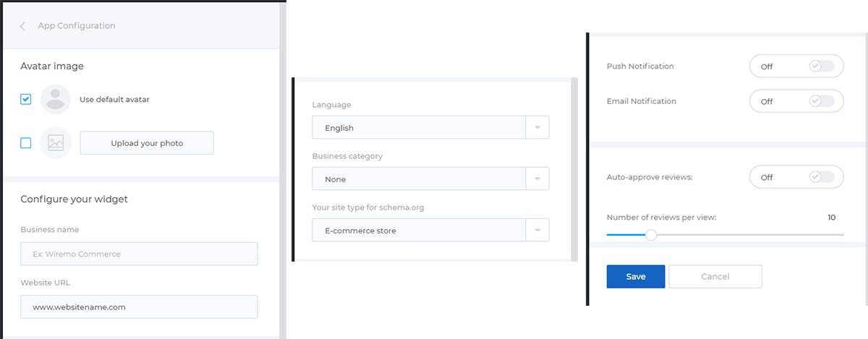The width and height of the screenshot is (868, 339).
Task: Click the reviews per view slider handle
Action: (651, 235)
